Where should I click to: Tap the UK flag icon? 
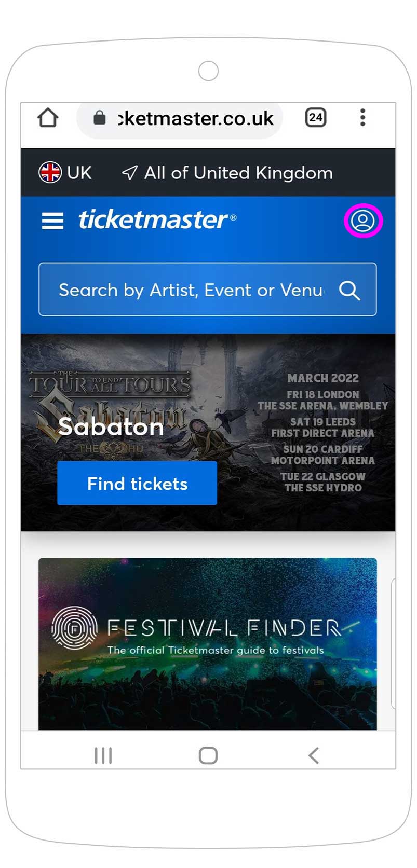pyautogui.click(x=50, y=173)
